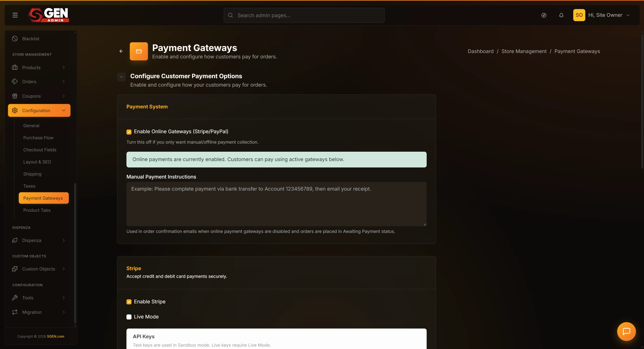
Task: Open the Product Tabs page
Action: [x=37, y=210]
